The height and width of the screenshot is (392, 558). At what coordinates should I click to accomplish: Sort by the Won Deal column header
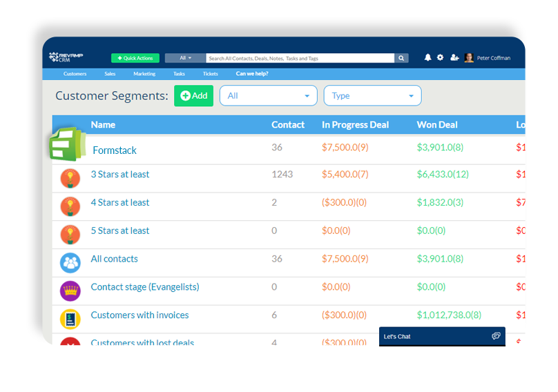pos(437,125)
